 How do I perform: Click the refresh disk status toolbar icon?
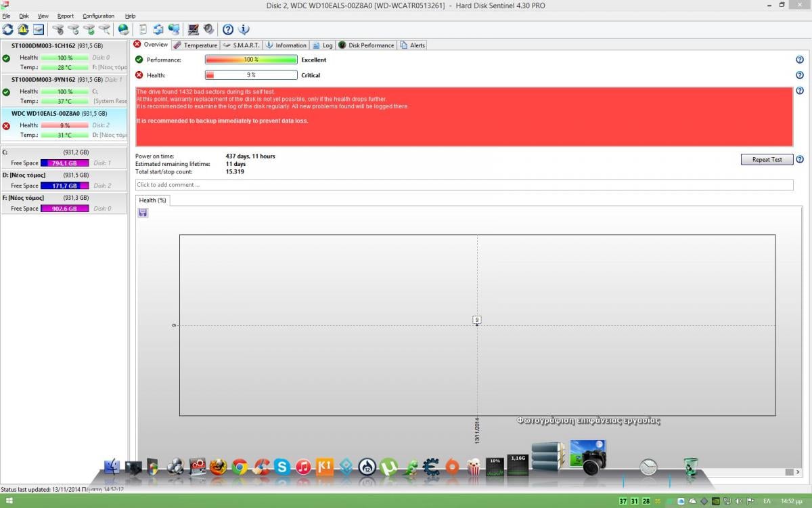tap(8, 30)
